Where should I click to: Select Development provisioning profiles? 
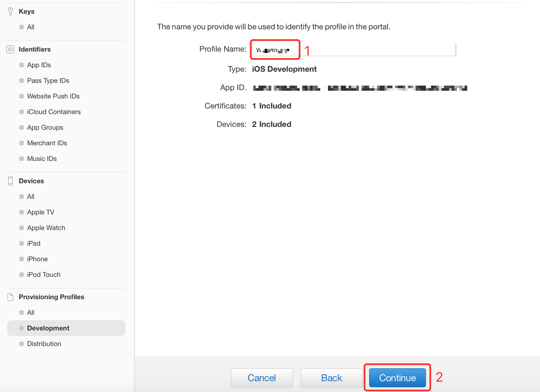66,328
